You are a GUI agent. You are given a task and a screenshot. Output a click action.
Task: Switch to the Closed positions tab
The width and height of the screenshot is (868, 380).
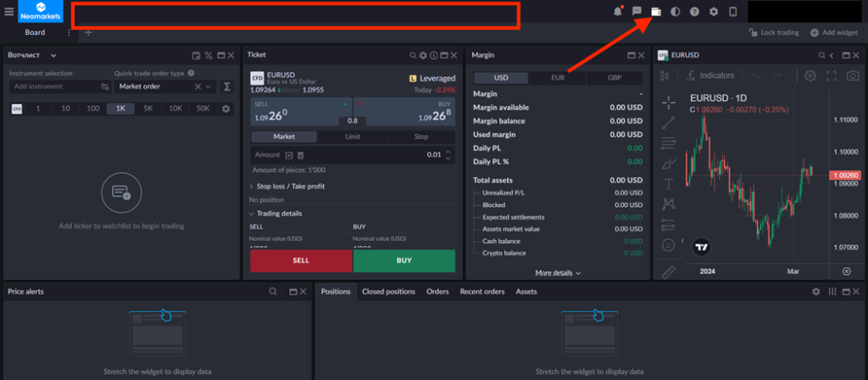pos(388,292)
